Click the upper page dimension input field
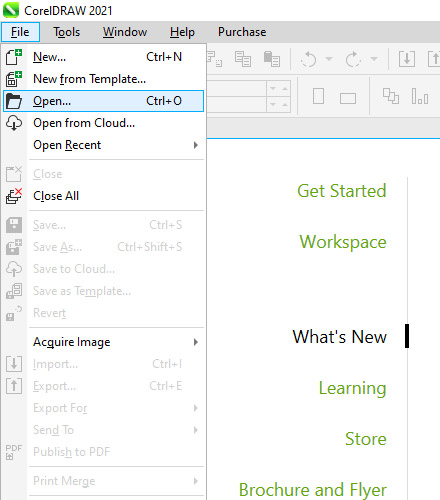 click(x=237, y=89)
